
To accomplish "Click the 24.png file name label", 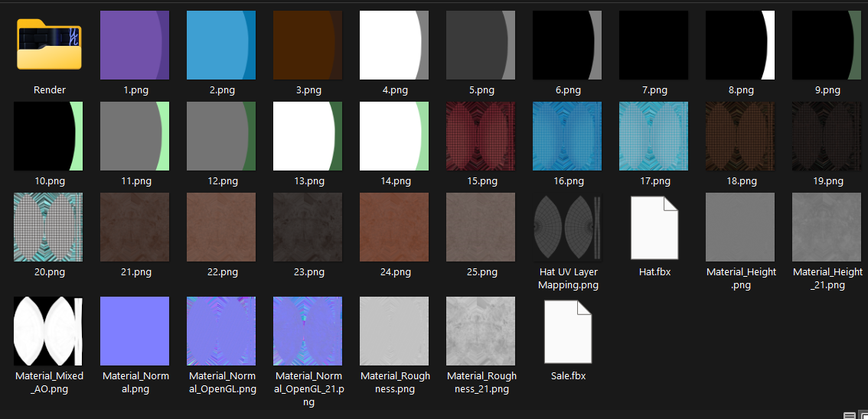I will 395,272.
